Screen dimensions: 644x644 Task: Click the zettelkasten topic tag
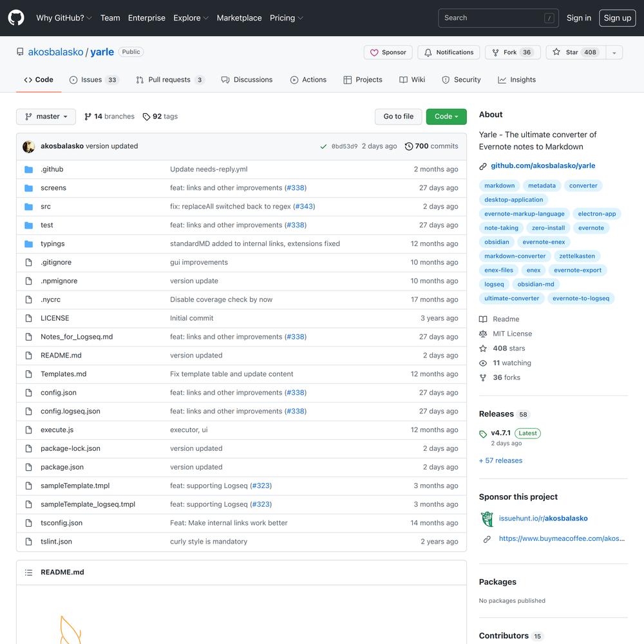pyautogui.click(x=576, y=256)
